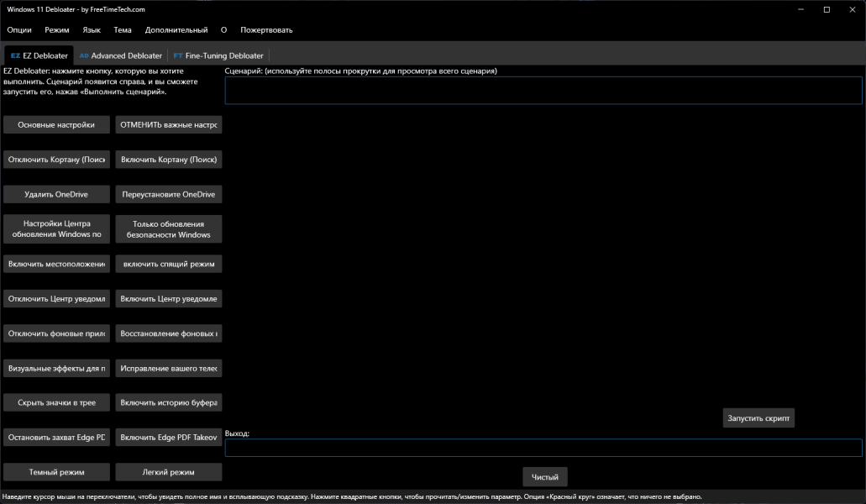
Task: Click the Сценарий label text
Action: tap(360, 71)
